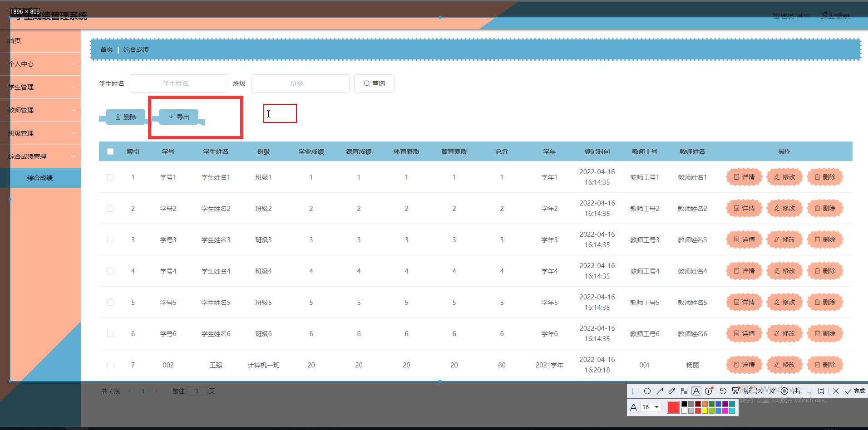This screenshot has height=430, width=868.
Task: Click the scissors icon in screenshot toolbar
Action: click(x=735, y=391)
